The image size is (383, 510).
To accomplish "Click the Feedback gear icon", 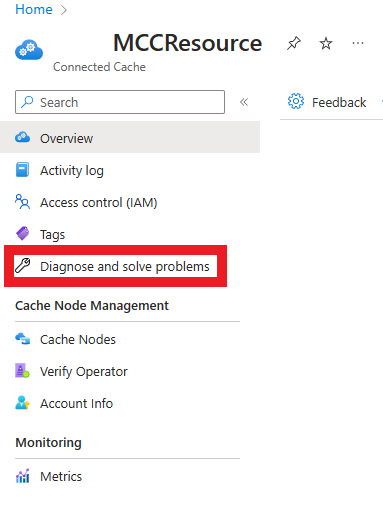I will (x=296, y=101).
